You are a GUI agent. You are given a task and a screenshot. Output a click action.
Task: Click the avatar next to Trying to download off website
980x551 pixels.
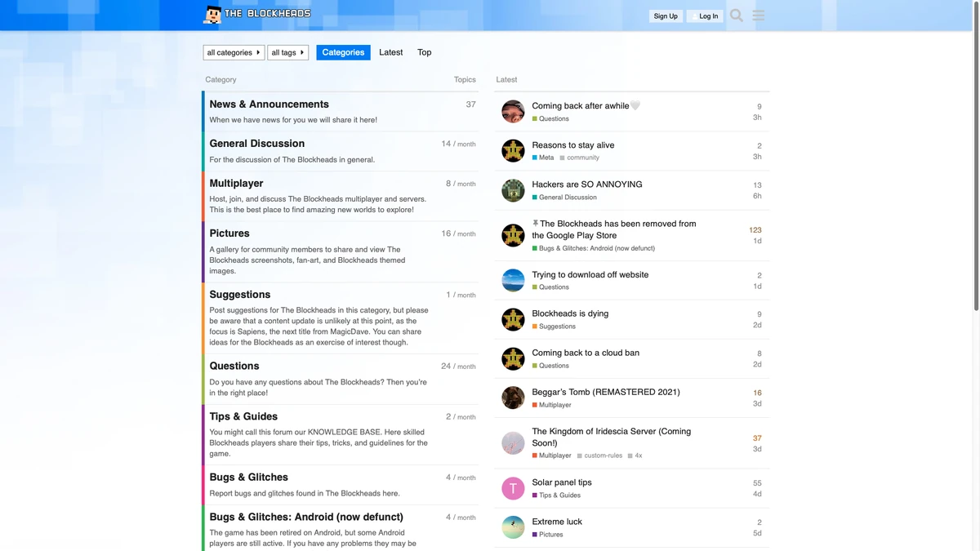click(513, 280)
